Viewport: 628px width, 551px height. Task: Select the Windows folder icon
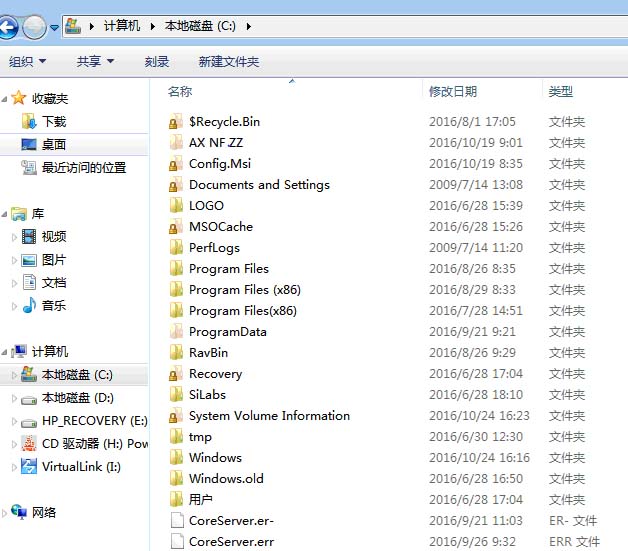pyautogui.click(x=176, y=457)
